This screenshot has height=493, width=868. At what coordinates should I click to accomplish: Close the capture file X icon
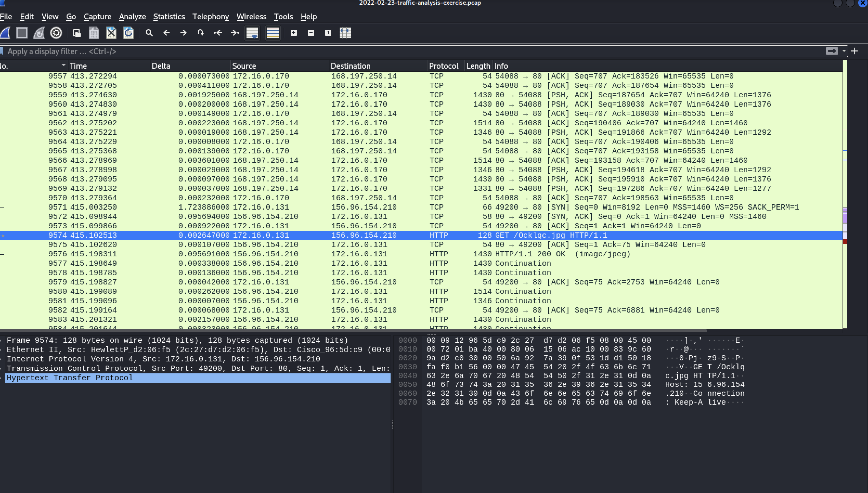coord(111,33)
